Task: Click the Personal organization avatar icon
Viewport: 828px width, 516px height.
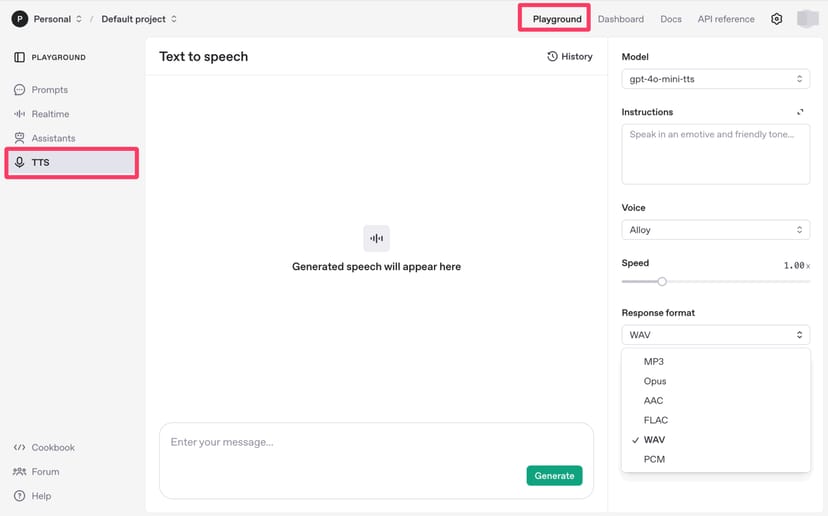Action: [20, 19]
